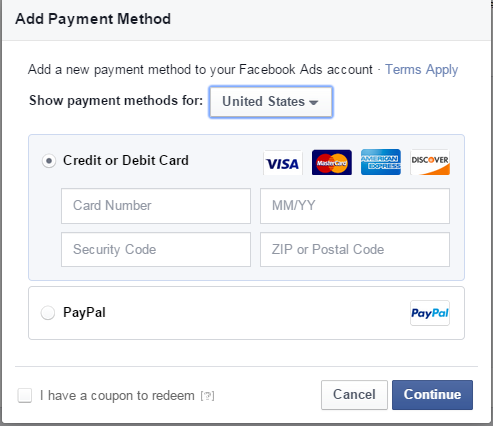Select the Credit or Debit Card radio button

(x=49, y=161)
